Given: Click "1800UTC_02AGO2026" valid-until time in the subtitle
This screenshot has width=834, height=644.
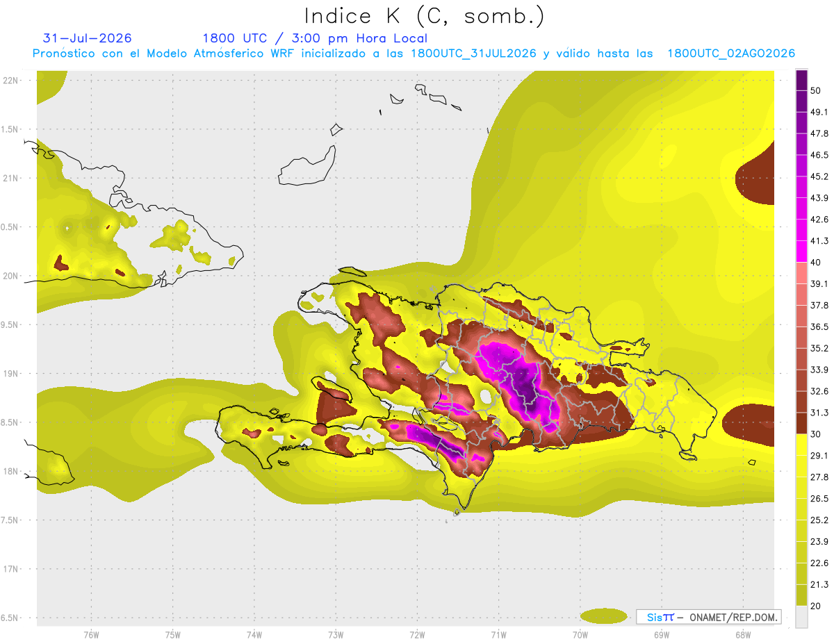Looking at the screenshot, I should [731, 53].
